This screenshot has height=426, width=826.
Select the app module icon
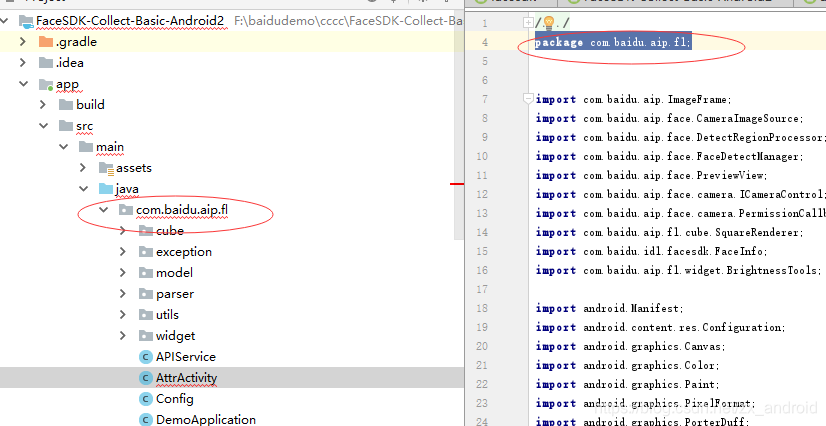click(46, 84)
